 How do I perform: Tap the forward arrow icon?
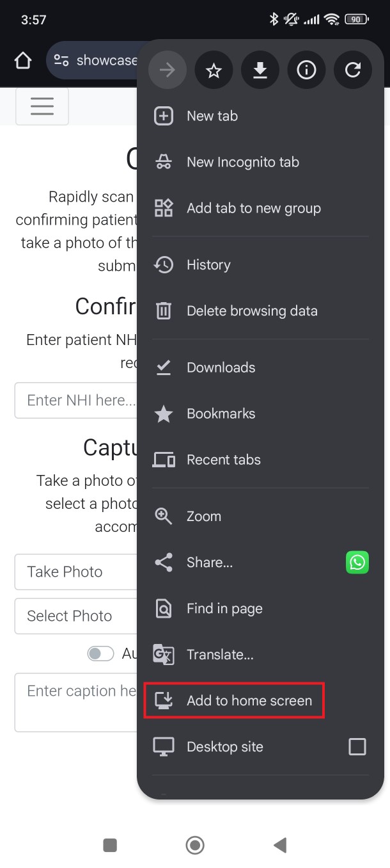(x=168, y=70)
